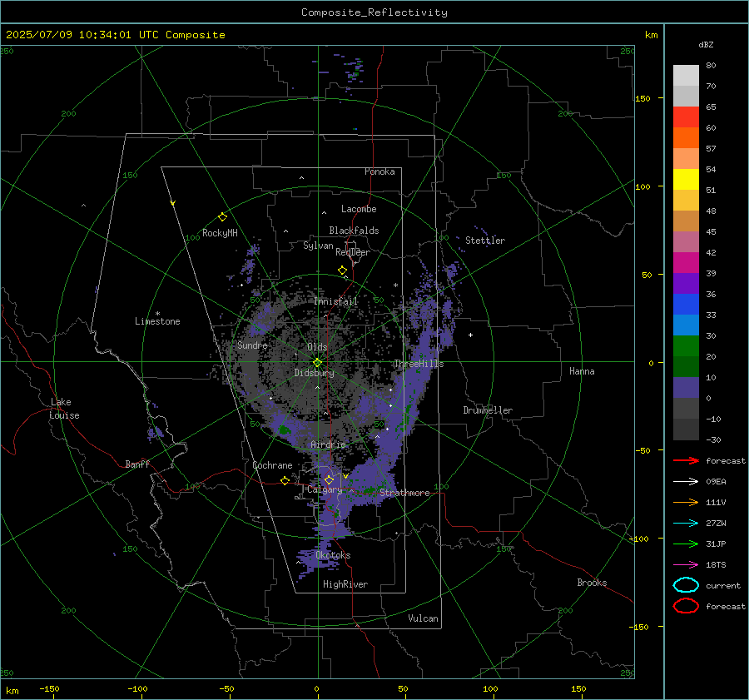This screenshot has height=700, width=749.
Task: Click the Limestone map label
Action: 157,321
